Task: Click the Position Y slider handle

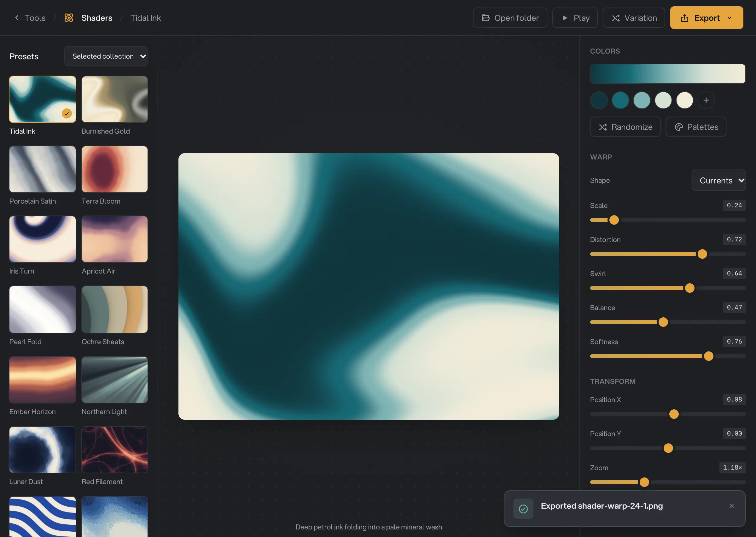Action: 668,448
